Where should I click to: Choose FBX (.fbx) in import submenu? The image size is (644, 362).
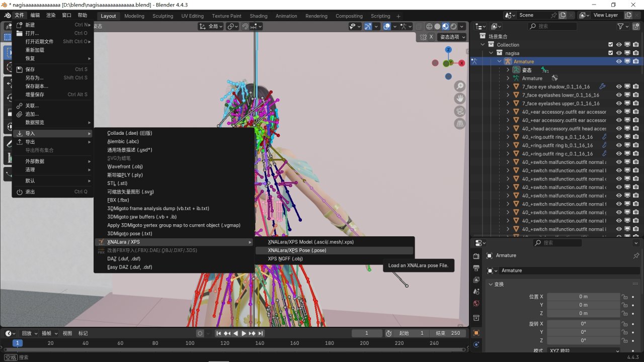(118, 200)
